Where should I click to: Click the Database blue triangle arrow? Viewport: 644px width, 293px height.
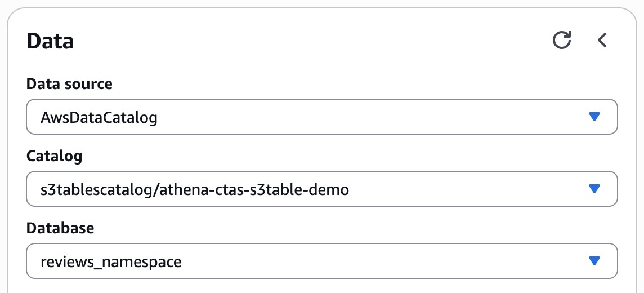click(x=594, y=261)
